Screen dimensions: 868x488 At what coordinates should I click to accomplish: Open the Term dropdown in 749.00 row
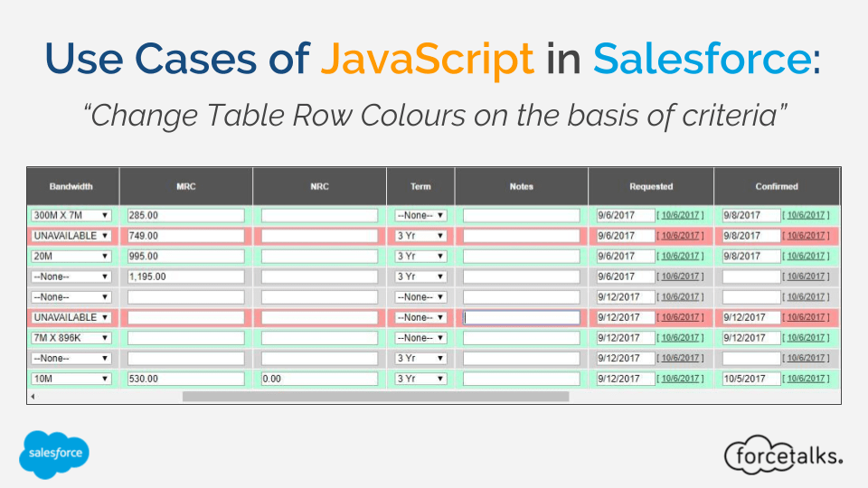click(420, 236)
